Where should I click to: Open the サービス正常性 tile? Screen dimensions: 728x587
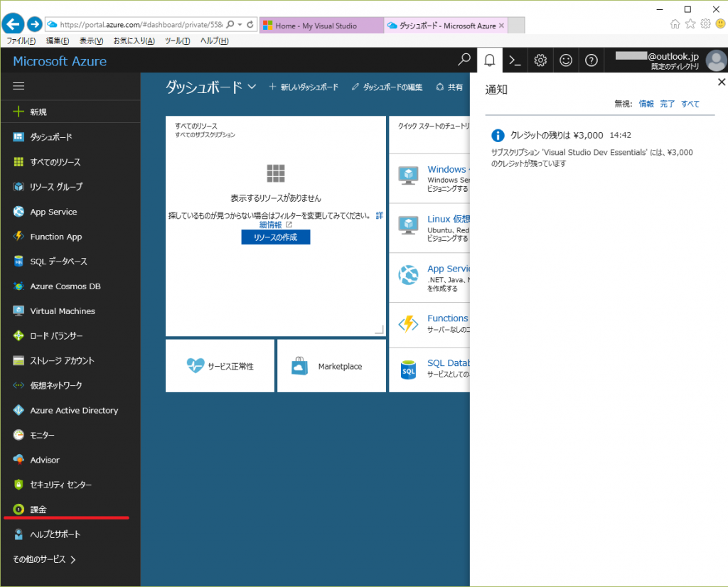[x=220, y=366]
